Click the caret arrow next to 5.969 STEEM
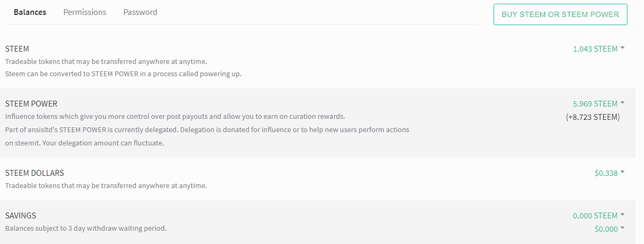The image size is (644, 244). [622, 103]
